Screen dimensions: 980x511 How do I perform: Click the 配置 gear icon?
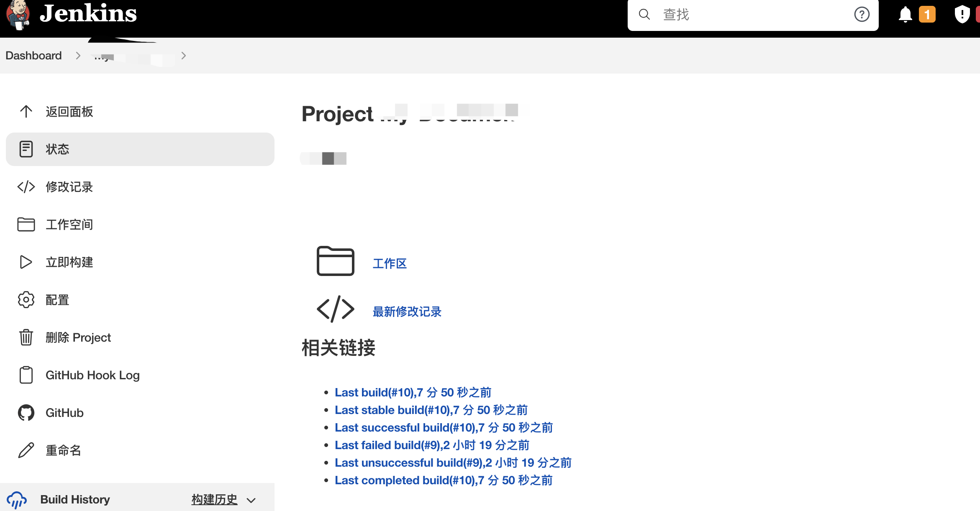(x=26, y=300)
